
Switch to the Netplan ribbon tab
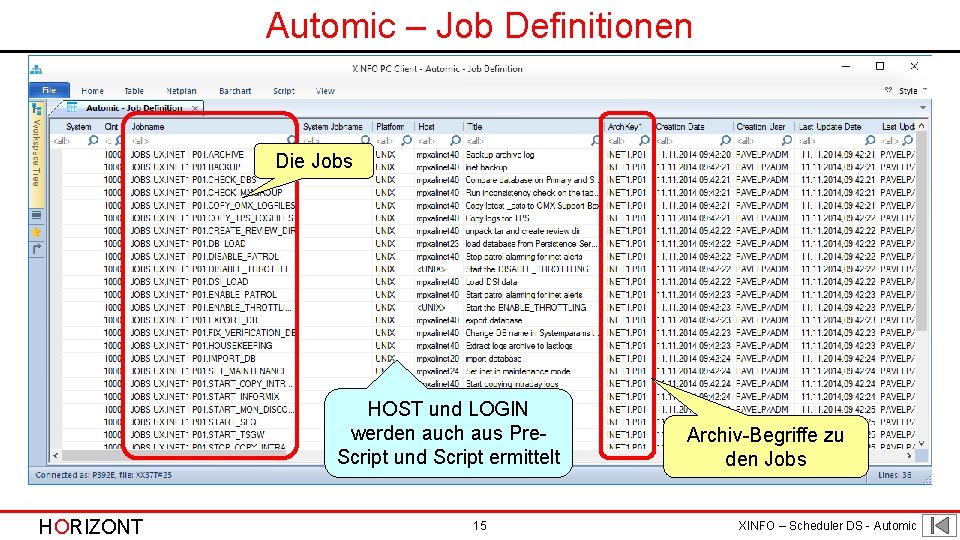tap(181, 91)
